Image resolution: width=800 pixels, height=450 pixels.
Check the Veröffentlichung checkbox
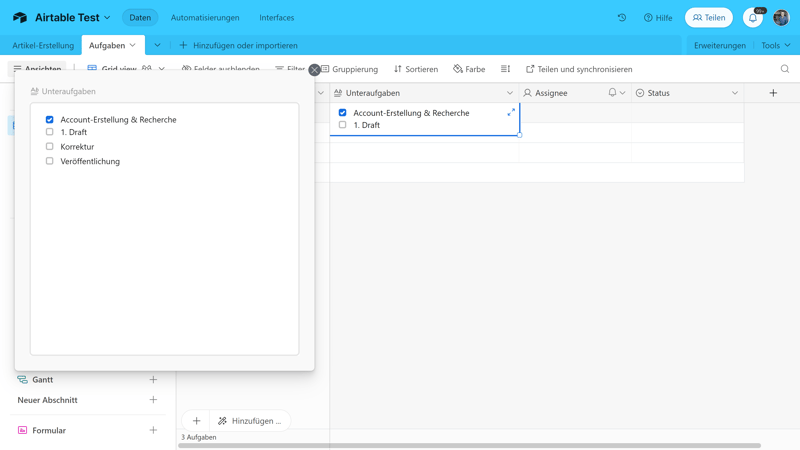pos(50,161)
